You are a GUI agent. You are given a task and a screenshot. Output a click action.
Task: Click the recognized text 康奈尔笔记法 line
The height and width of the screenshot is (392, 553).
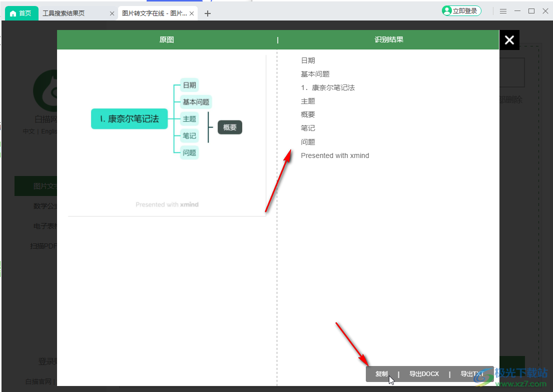328,88
